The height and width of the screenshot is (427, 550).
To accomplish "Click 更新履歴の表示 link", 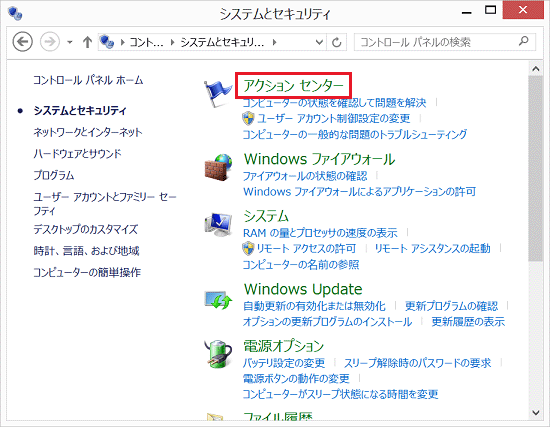I will pyautogui.click(x=468, y=321).
